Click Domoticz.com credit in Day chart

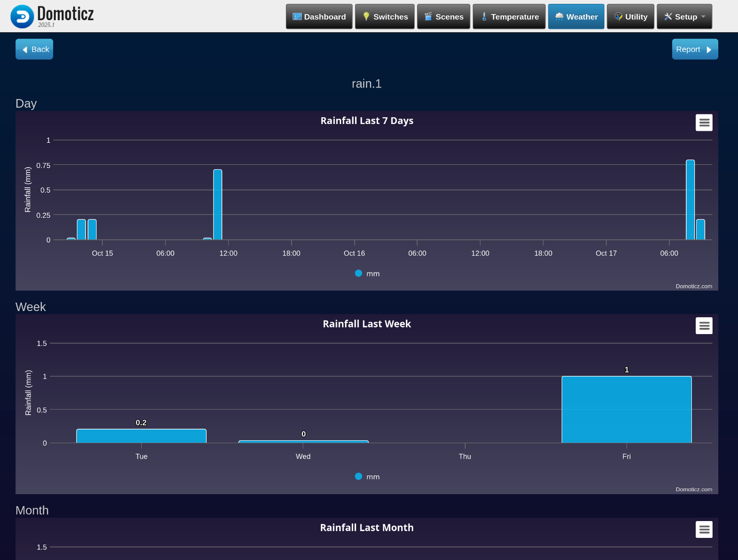694,286
